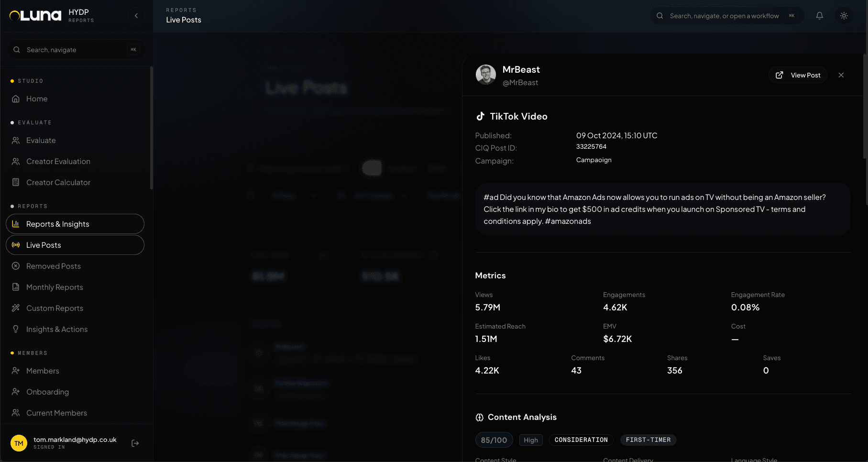Click the Luna logo
The height and width of the screenshot is (462, 868).
pos(35,16)
